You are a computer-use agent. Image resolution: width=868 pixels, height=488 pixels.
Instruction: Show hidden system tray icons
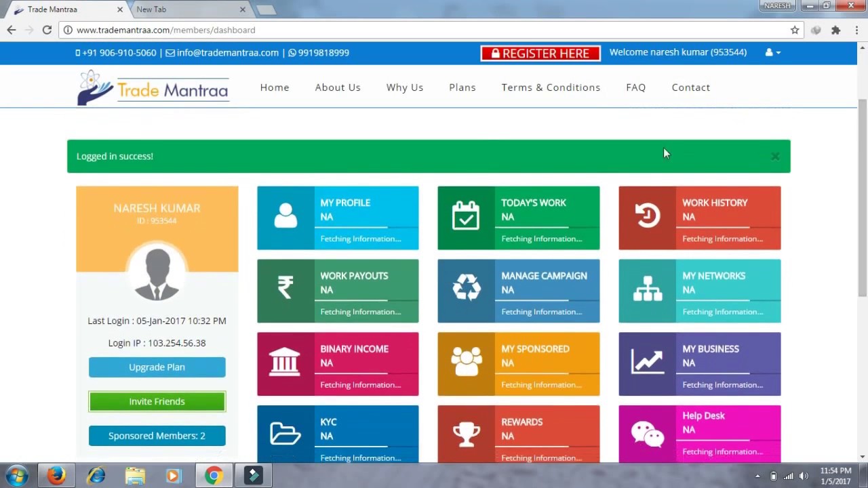click(x=757, y=476)
